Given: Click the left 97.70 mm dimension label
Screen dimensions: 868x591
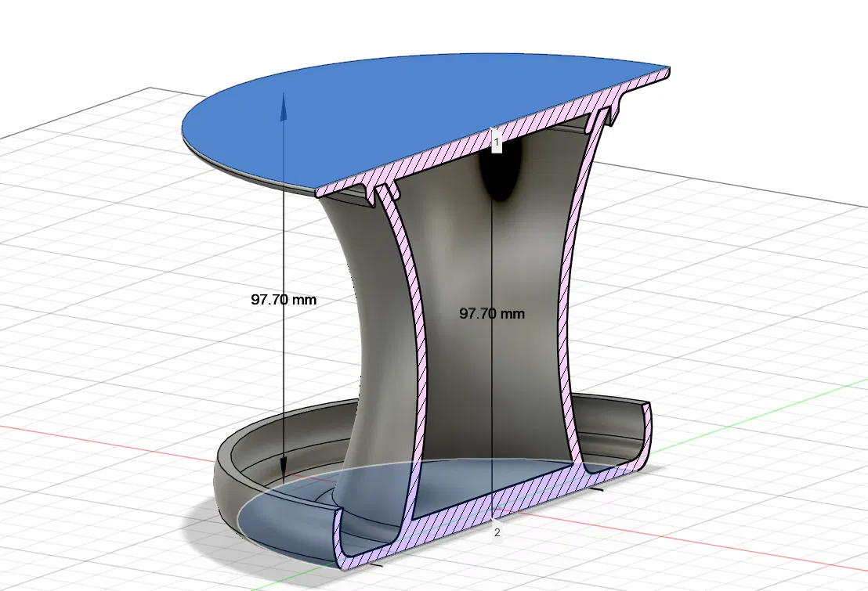Looking at the screenshot, I should tap(284, 300).
